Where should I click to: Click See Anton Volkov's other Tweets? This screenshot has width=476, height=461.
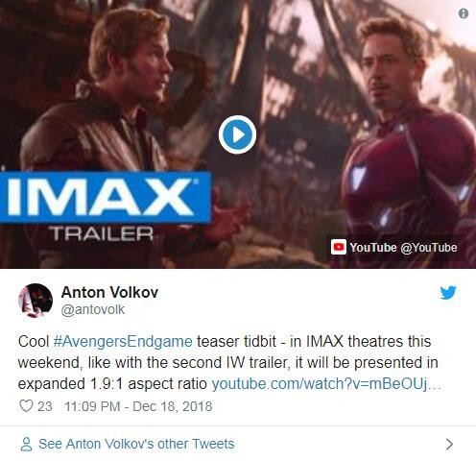coord(136,444)
